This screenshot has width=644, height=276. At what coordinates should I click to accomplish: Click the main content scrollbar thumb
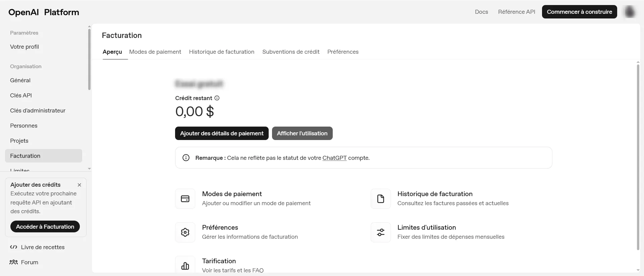(x=638, y=157)
